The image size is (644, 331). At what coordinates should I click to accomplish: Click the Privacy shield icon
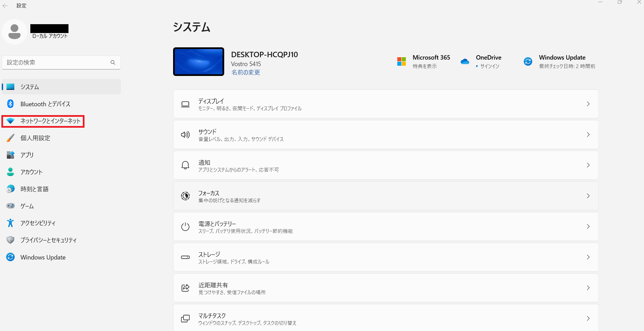pyautogui.click(x=11, y=240)
